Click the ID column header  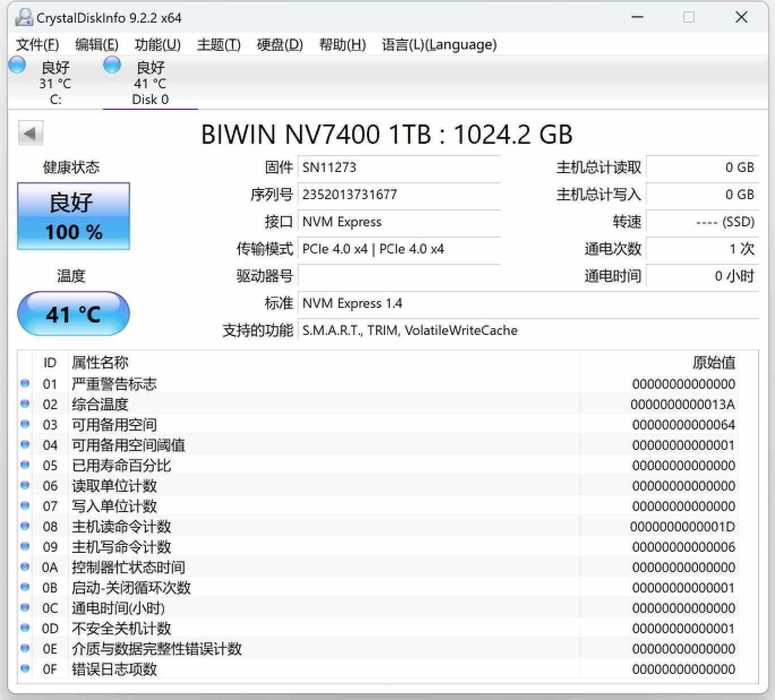[50, 362]
